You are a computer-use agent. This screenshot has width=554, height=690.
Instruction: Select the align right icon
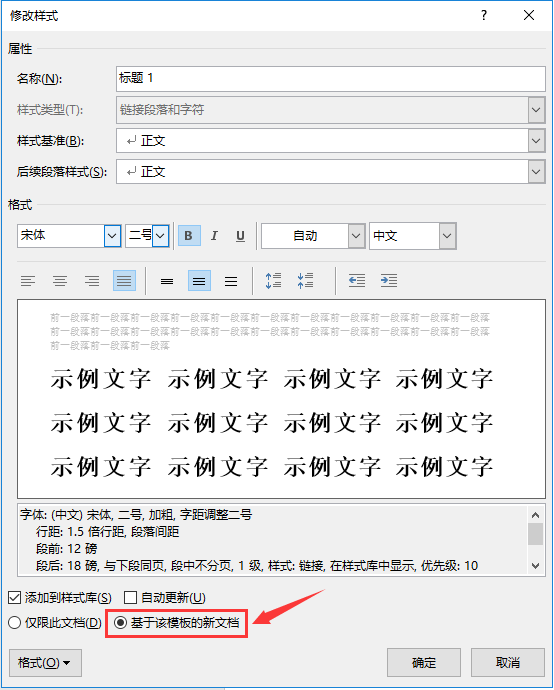pyautogui.click(x=92, y=281)
